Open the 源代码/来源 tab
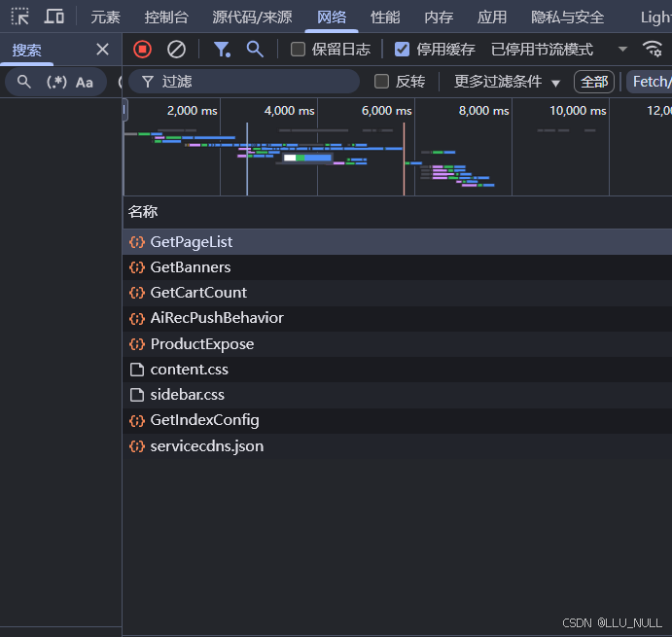This screenshot has height=637, width=672. click(x=252, y=18)
